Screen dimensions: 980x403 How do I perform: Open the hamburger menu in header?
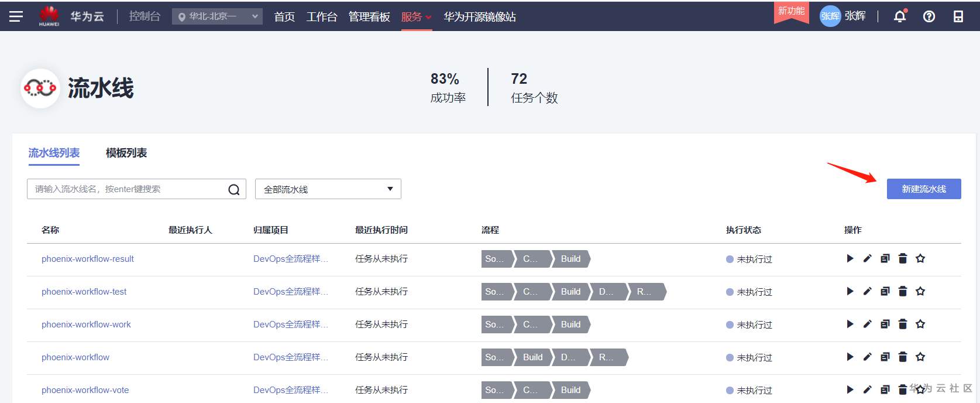pos(16,16)
